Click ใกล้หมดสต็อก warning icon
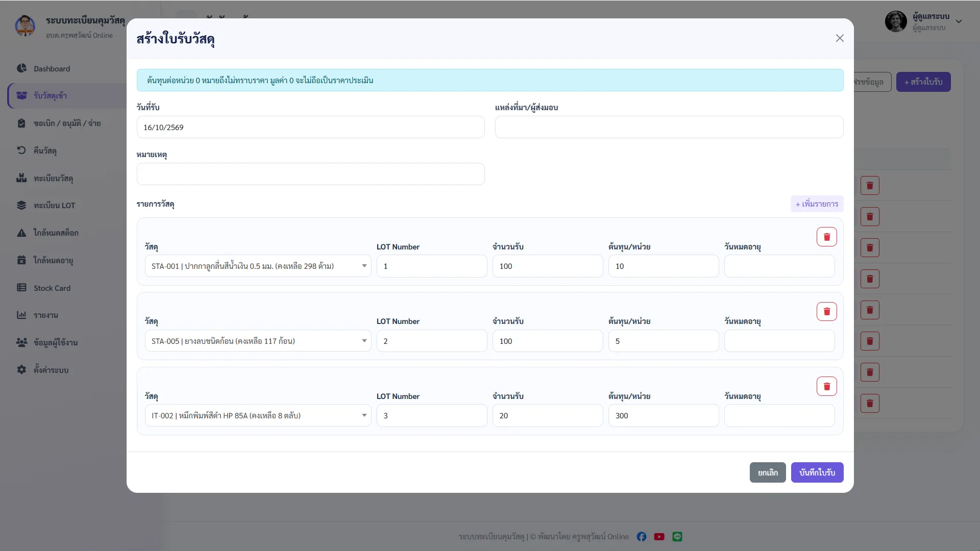 [21, 233]
